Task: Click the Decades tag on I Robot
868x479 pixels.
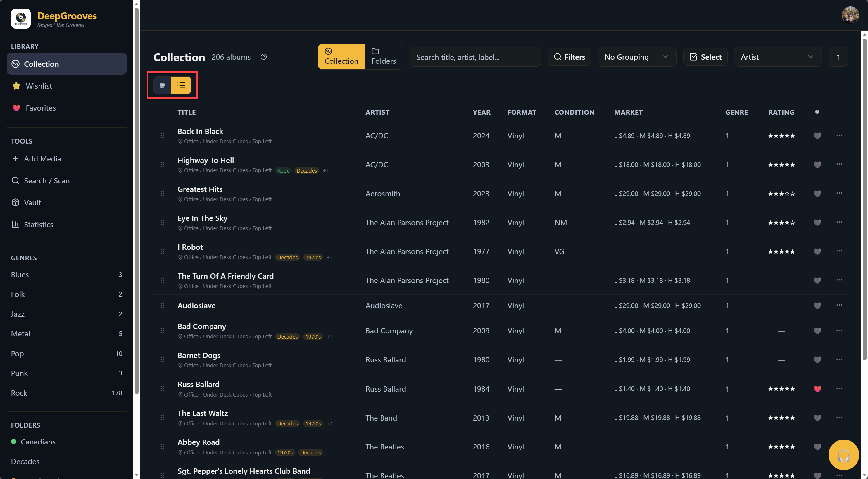Action: [x=287, y=258]
